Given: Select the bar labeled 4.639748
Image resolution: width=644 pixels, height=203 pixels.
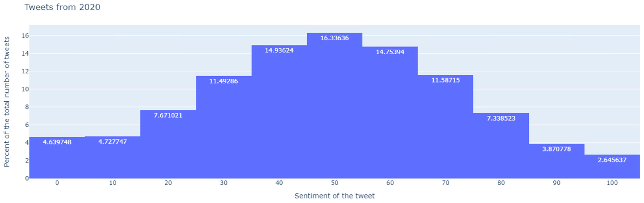Looking at the screenshot, I should point(57,160).
